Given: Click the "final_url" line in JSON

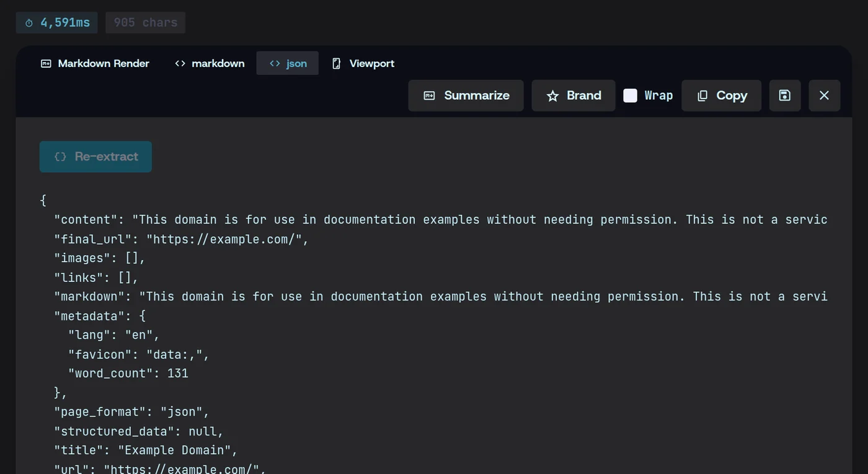Looking at the screenshot, I should [181, 239].
